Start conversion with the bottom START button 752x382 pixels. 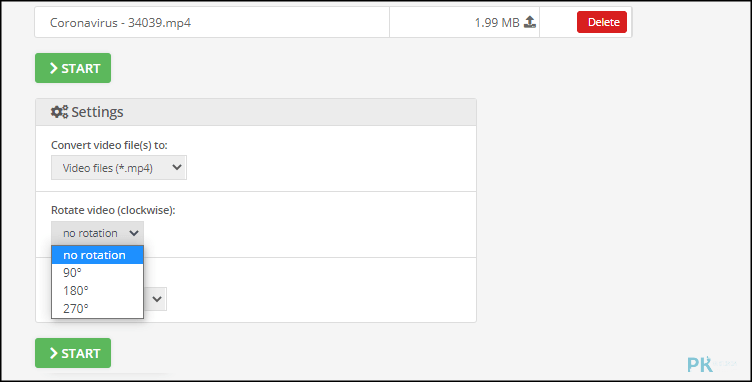pyautogui.click(x=73, y=353)
